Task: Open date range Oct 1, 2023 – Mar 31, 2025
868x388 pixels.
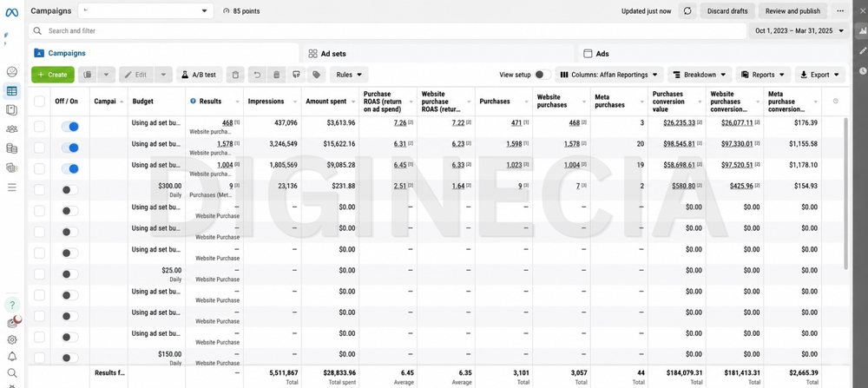Action: (800, 31)
